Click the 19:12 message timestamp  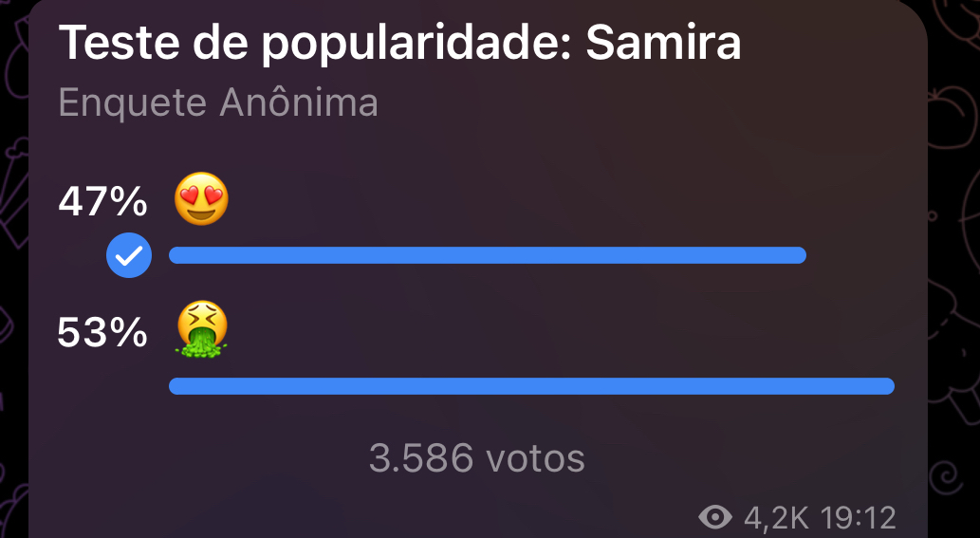pyautogui.click(x=858, y=518)
